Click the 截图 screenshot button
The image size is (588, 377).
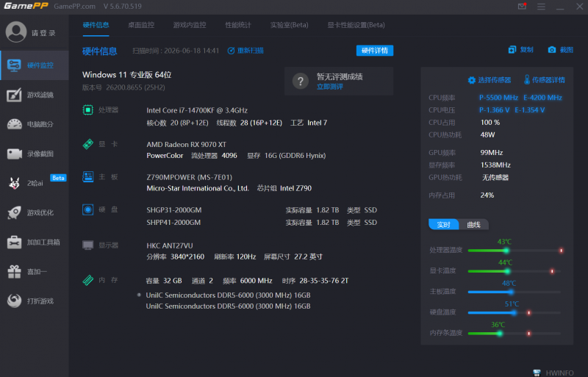pos(561,50)
